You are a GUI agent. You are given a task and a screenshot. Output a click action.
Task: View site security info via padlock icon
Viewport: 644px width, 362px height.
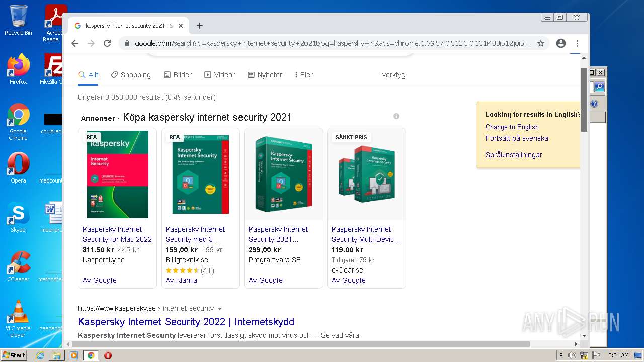click(127, 43)
